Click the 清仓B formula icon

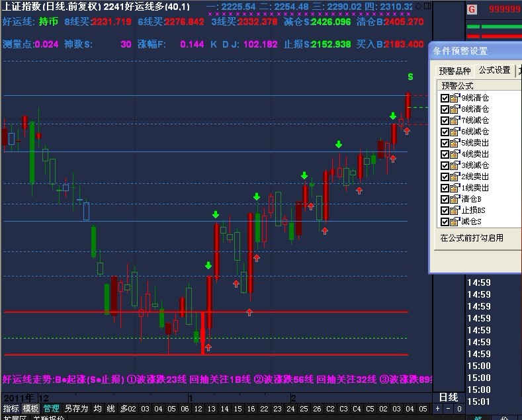pos(455,199)
